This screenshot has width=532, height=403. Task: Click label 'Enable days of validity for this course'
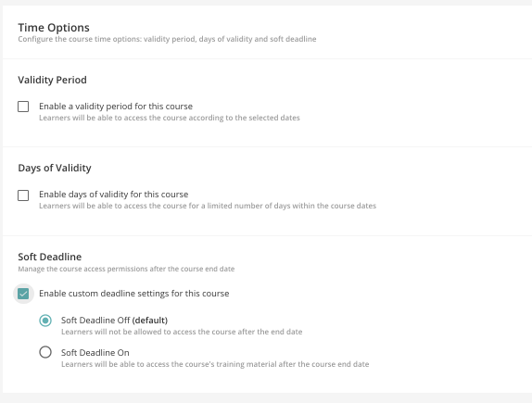coord(114,195)
